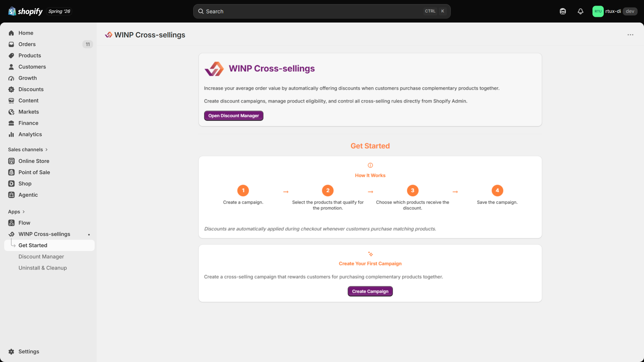The width and height of the screenshot is (644, 362).
Task: Click the Orders inbox icon
Action: coord(11,44)
